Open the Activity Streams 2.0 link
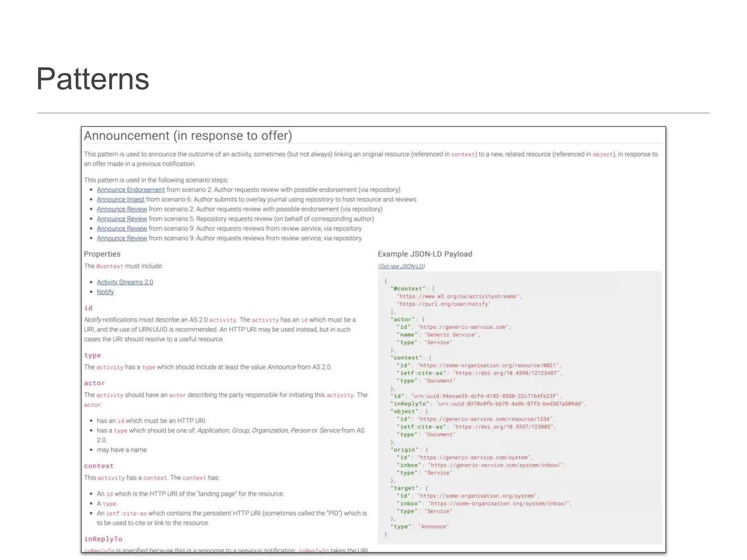 pyautogui.click(x=125, y=282)
